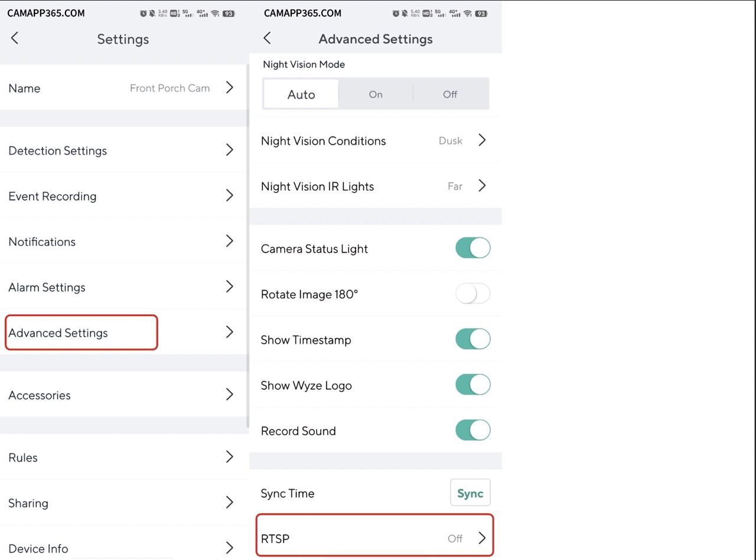Go back from the Advanced Settings screen
The image size is (756, 560).
click(x=267, y=38)
